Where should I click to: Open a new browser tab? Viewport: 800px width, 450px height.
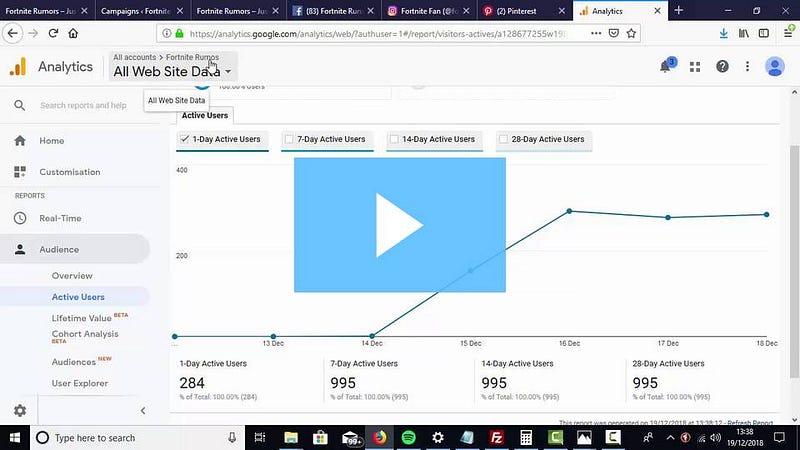pos(679,10)
